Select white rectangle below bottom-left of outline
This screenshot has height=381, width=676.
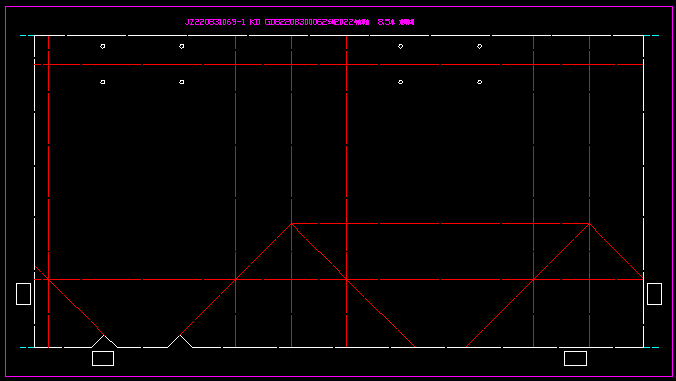tap(103, 358)
